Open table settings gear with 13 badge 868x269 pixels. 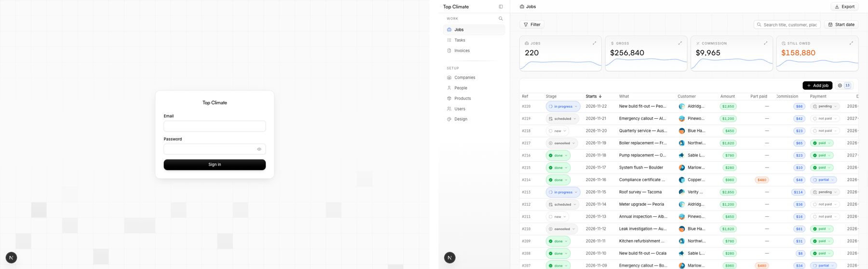[844, 85]
